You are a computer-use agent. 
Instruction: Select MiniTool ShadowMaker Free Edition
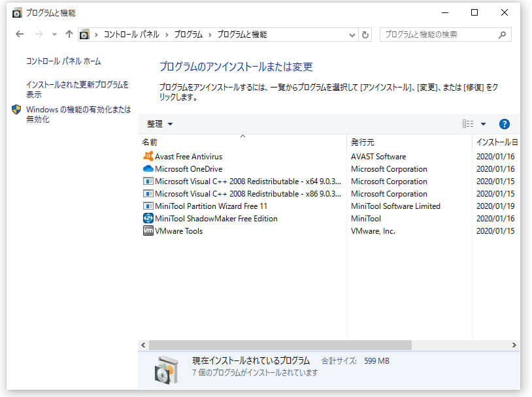tap(216, 219)
